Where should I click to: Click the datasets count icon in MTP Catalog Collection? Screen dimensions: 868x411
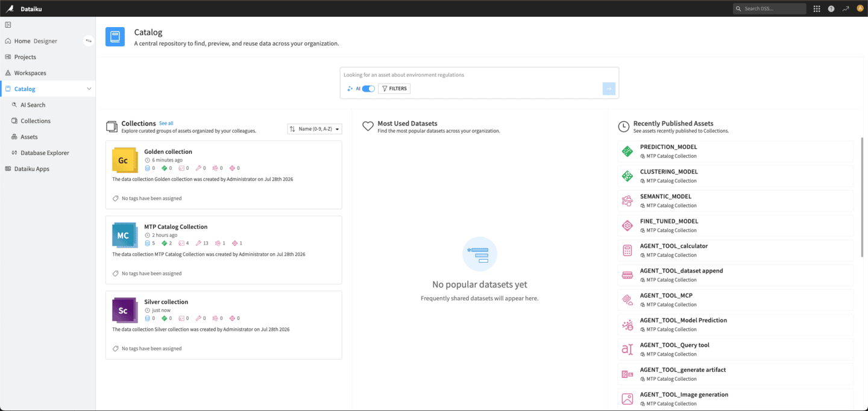[x=148, y=243]
